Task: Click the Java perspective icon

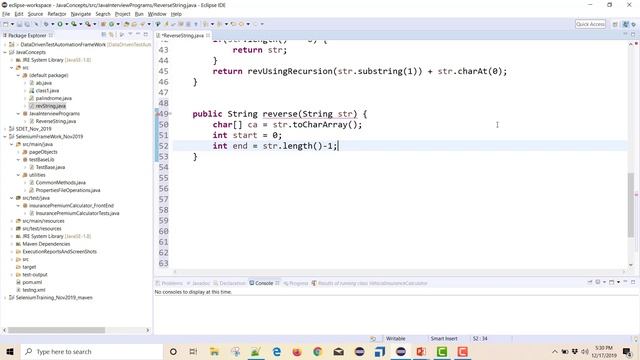Action: pos(626,24)
